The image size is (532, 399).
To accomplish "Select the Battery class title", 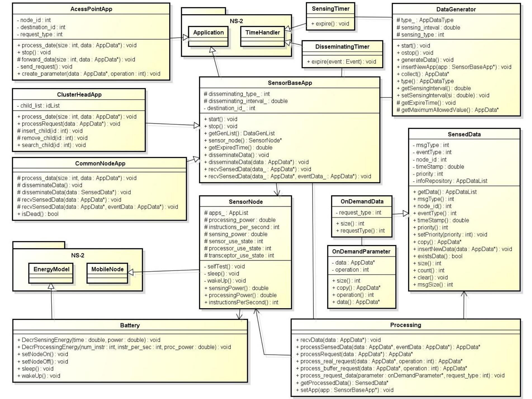I will (130, 325).
